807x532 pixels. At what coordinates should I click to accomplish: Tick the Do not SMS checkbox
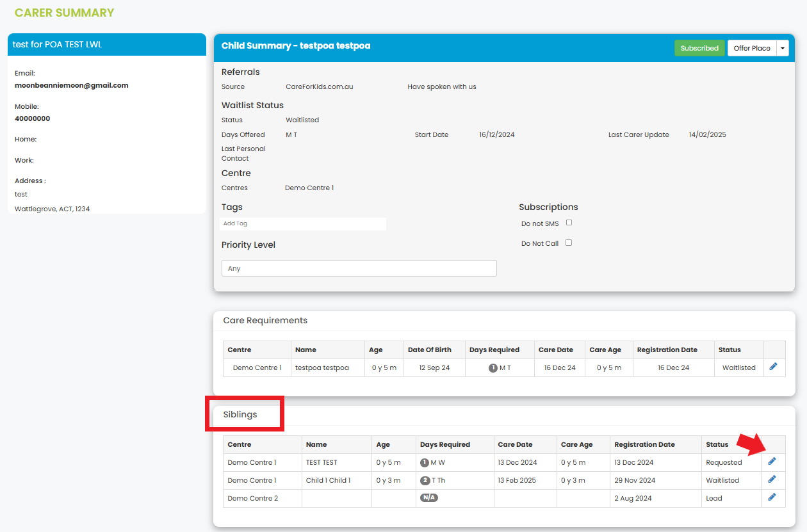tap(569, 223)
